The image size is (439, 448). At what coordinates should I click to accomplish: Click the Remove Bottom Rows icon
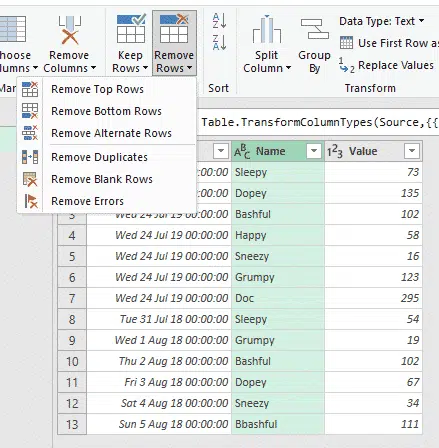30,111
